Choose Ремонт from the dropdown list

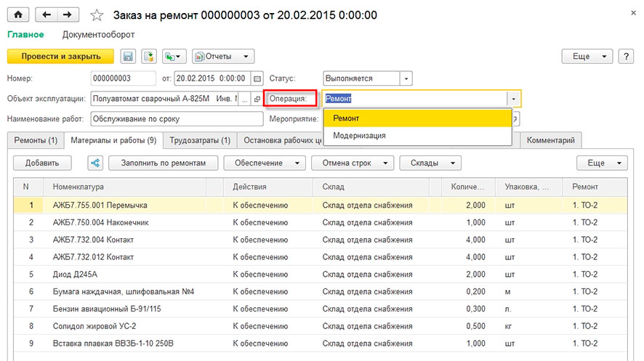[x=417, y=118]
